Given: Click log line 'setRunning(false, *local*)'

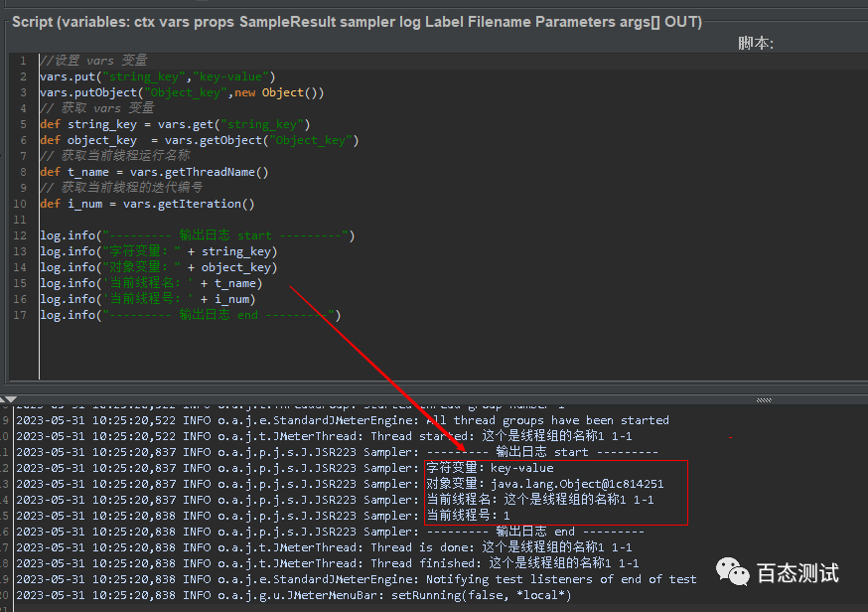Looking at the screenshot, I should (293, 595).
